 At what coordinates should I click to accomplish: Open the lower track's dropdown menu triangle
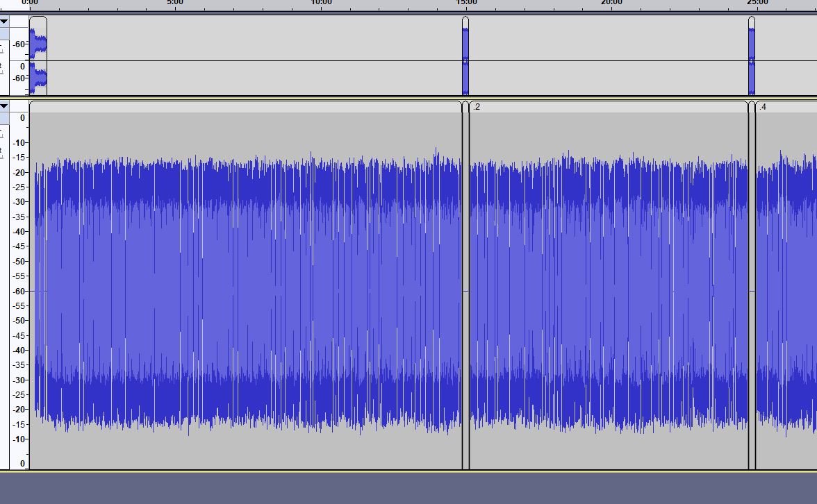point(3,106)
